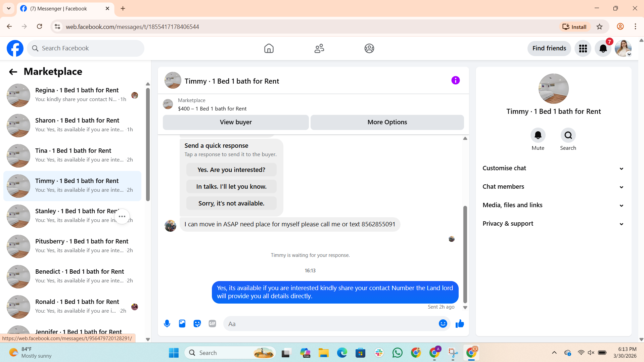Open the tab search dropdown arrow

tap(9, 8)
